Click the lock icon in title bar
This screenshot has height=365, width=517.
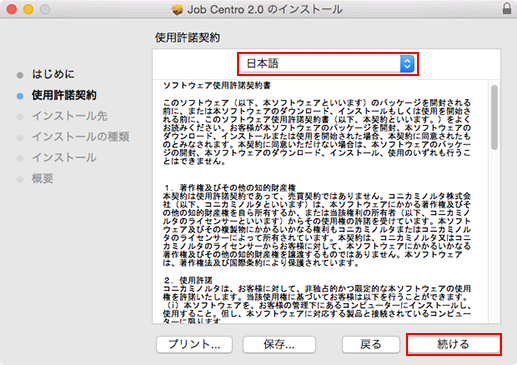(507, 9)
